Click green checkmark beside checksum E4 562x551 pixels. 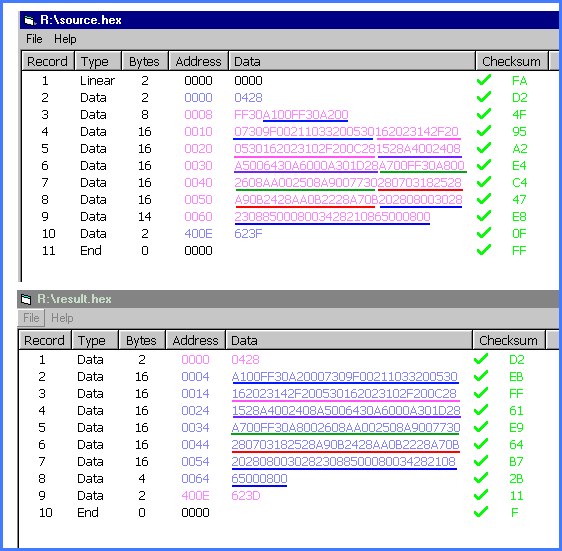click(484, 165)
